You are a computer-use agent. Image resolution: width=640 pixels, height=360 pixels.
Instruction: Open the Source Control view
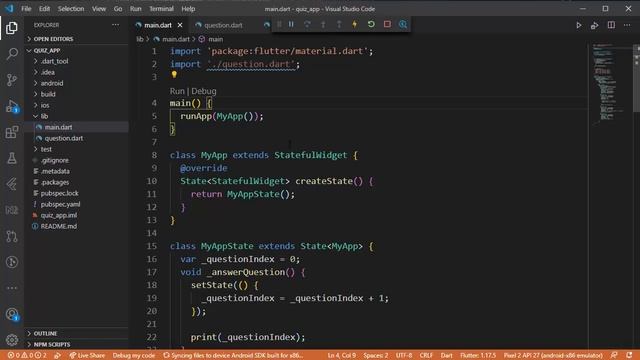click(12, 80)
